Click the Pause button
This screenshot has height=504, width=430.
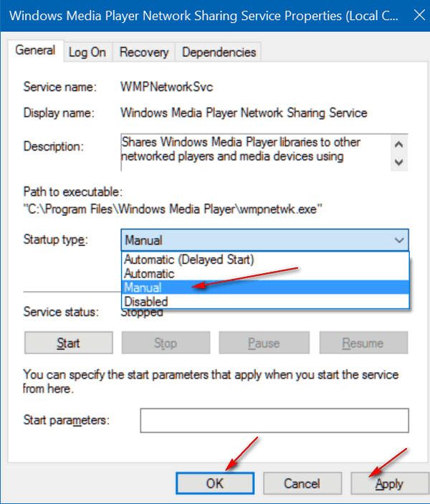tap(264, 343)
